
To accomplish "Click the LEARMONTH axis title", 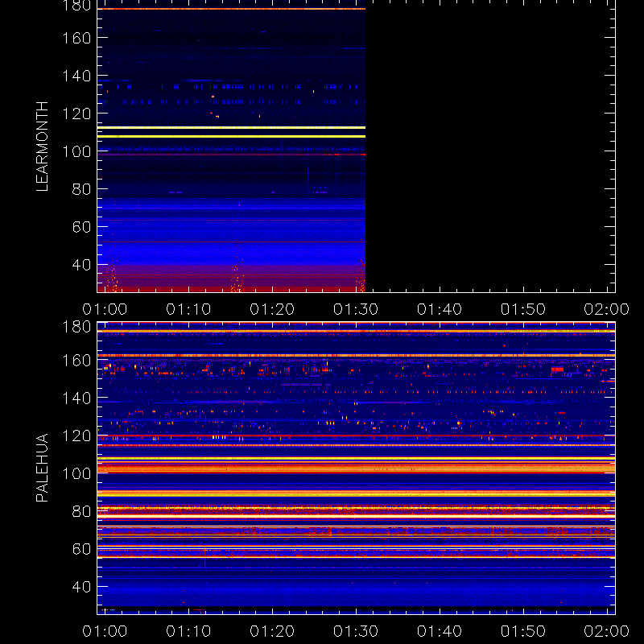I will (x=42, y=147).
